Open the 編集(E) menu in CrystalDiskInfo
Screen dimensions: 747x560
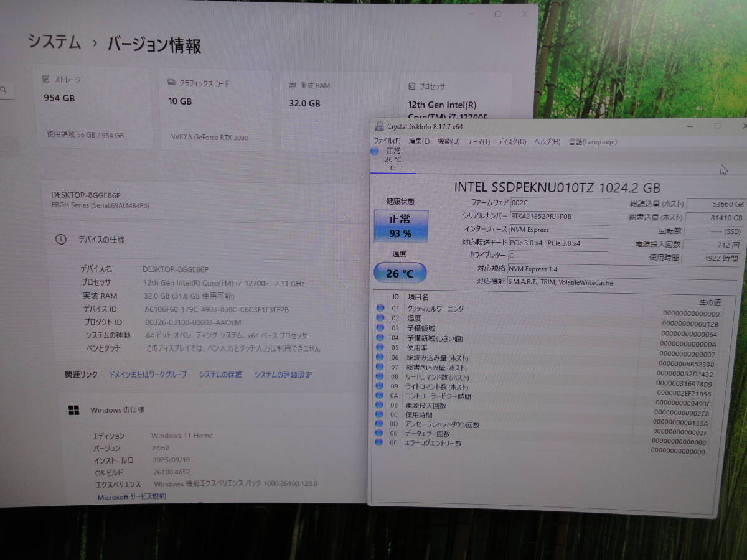419,141
